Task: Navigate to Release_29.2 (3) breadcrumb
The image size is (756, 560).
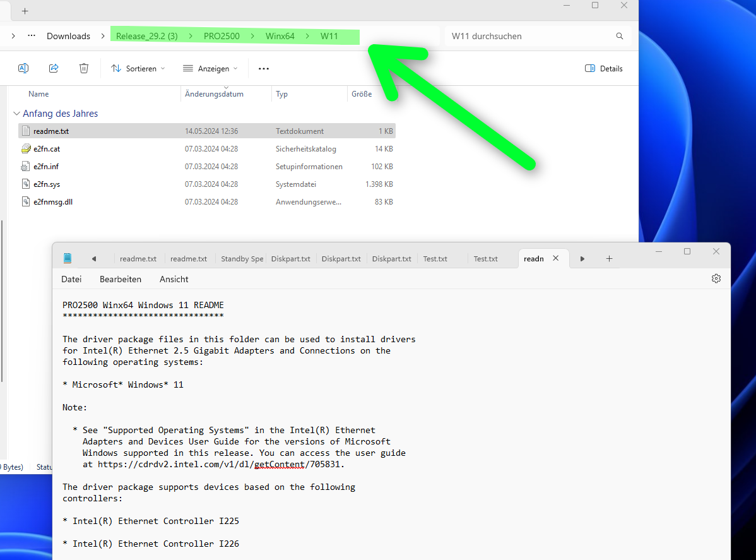Action: 147,36
